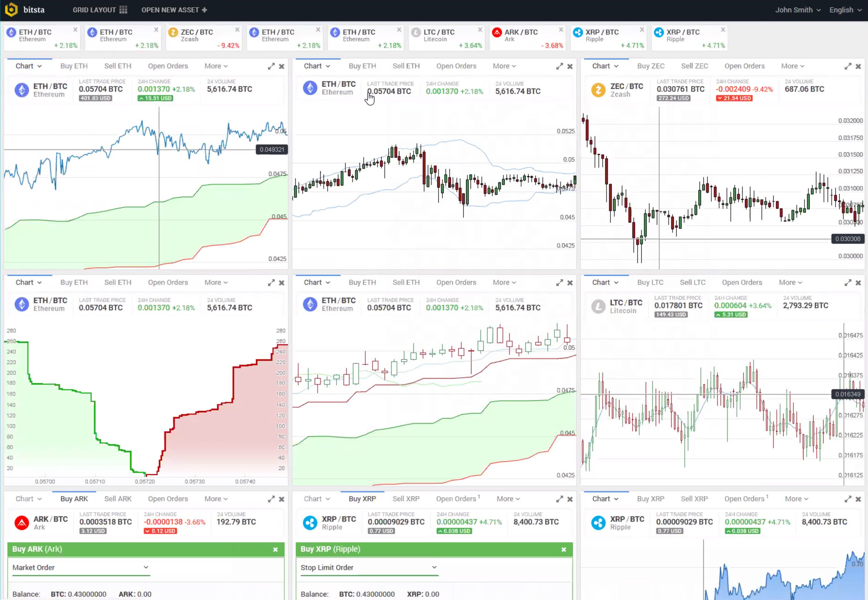
Task: Click ZEC last trade price 0.030761 BTC
Action: pos(680,89)
